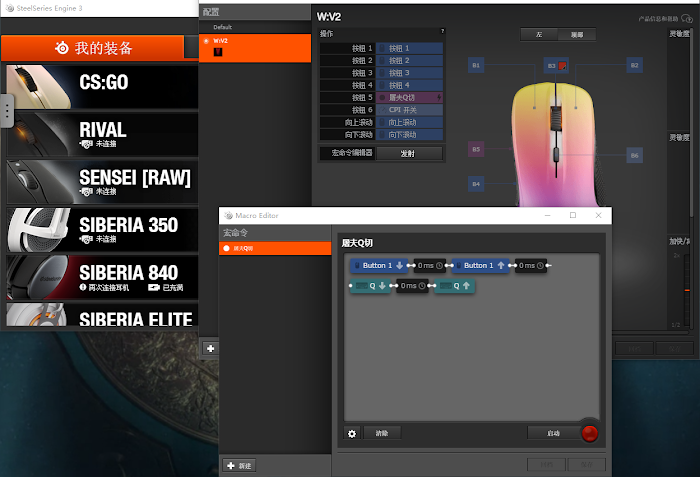Click the highlighted B5 button label
The image size is (700, 477).
pyautogui.click(x=476, y=149)
